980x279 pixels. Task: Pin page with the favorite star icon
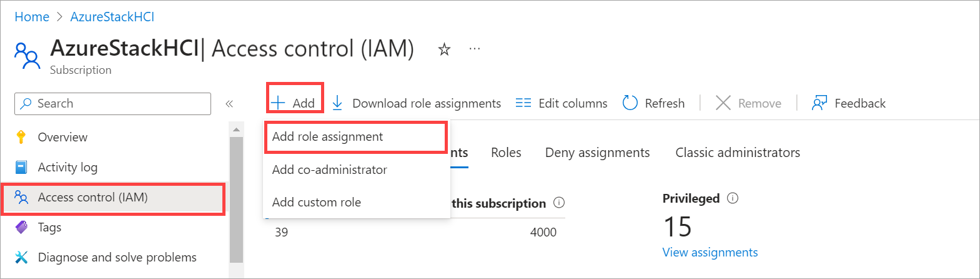[x=444, y=49]
